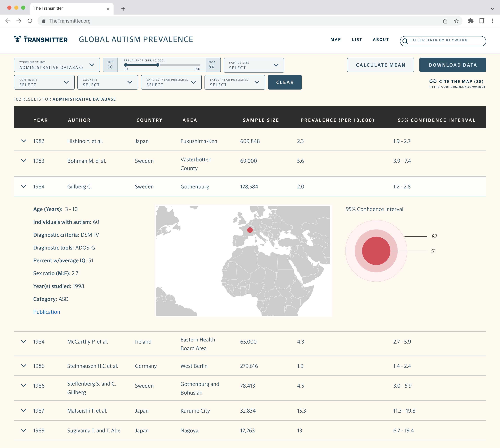This screenshot has height=448, width=500.
Task: Expand the 1987 Matsuishi T. row
Action: [x=24, y=411]
